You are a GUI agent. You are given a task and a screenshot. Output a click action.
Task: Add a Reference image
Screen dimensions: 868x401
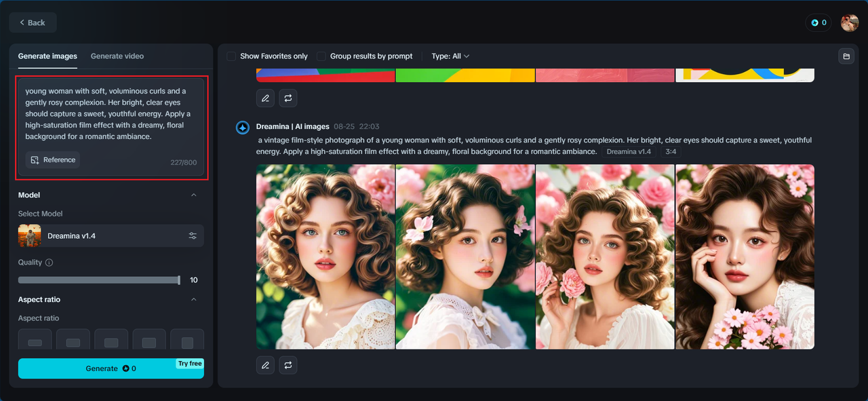click(53, 160)
